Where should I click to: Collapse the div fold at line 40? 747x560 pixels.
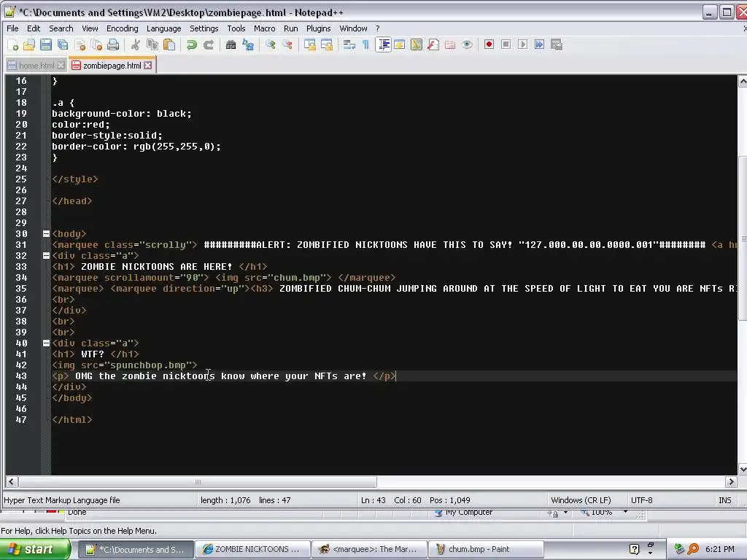pyautogui.click(x=46, y=343)
